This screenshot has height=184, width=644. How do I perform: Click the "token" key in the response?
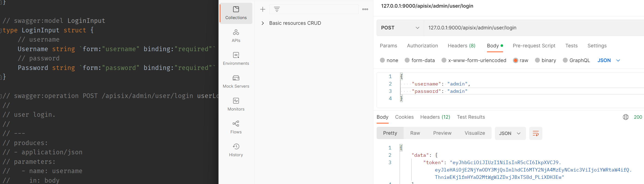[433, 162]
